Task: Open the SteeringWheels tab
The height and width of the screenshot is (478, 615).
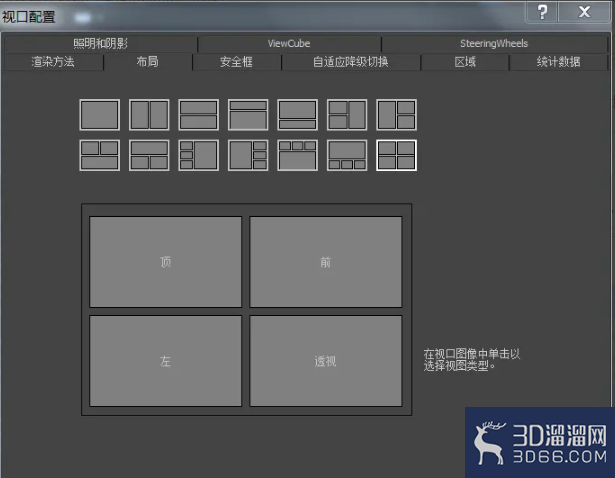Action: (x=494, y=44)
